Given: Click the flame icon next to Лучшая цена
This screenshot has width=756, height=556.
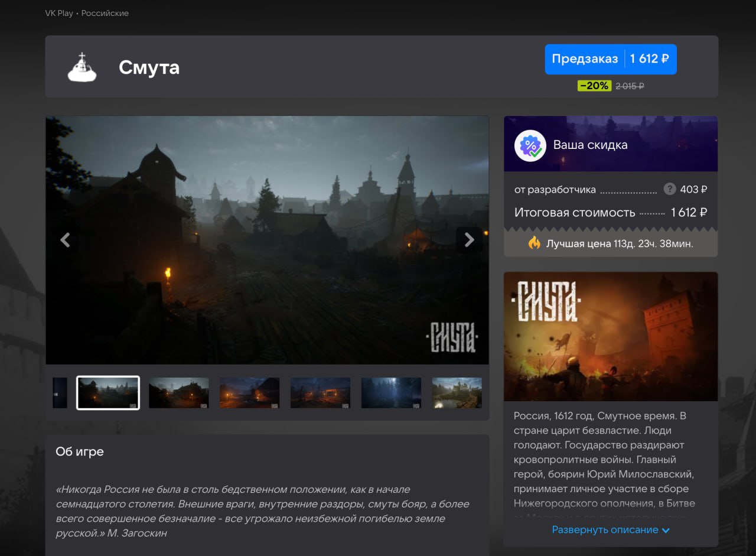Looking at the screenshot, I should tap(535, 243).
